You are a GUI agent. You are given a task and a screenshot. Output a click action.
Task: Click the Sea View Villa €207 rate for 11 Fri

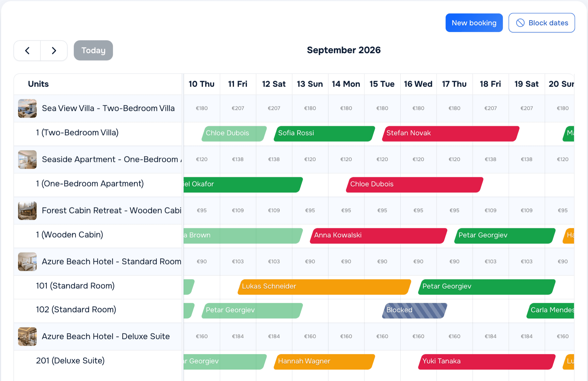(x=238, y=108)
